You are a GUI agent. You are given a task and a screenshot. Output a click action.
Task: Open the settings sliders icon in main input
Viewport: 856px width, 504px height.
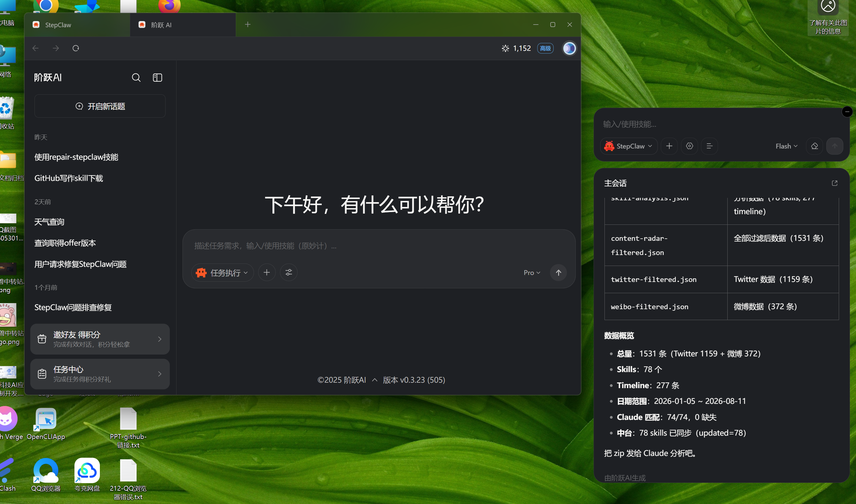tap(288, 272)
